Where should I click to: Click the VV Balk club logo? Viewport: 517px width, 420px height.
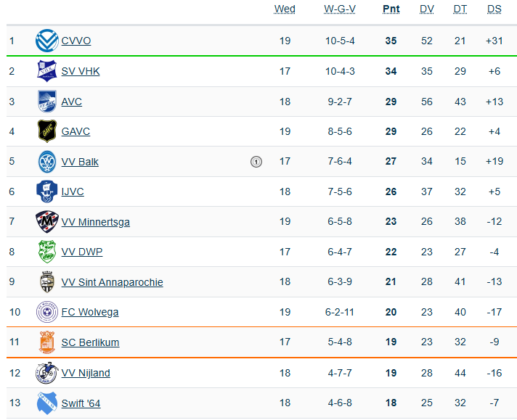coord(47,162)
